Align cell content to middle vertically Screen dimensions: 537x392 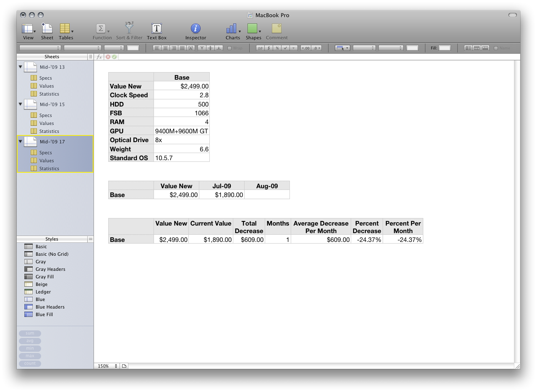tap(211, 48)
